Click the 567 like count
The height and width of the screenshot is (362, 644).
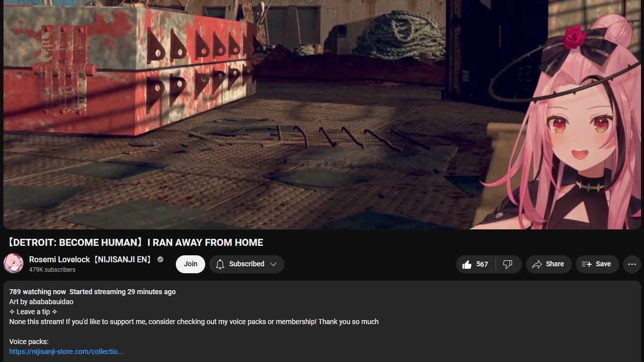click(x=482, y=264)
